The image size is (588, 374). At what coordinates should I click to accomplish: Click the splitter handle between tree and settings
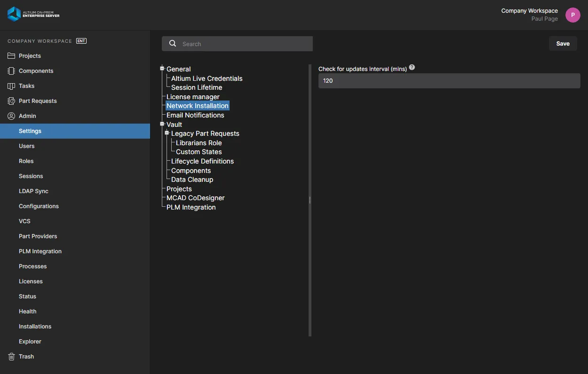310,200
